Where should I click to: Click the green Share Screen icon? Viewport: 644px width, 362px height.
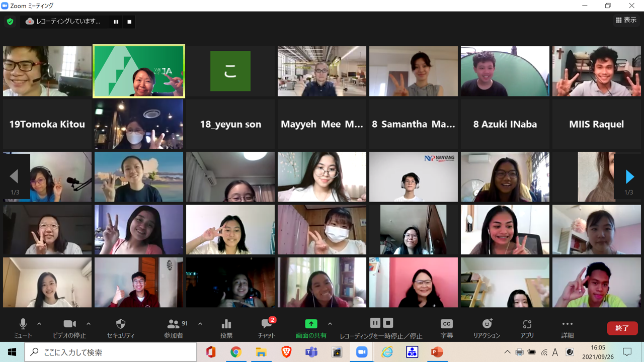pos(311,324)
